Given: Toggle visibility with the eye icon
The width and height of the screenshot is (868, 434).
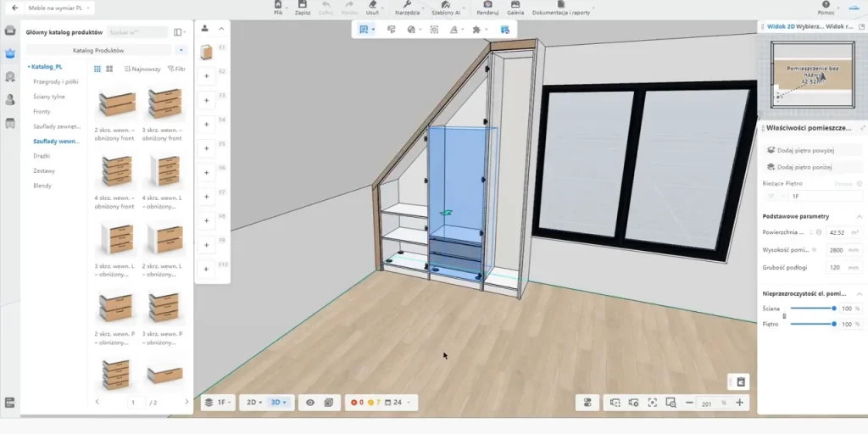Looking at the screenshot, I should click(x=310, y=403).
